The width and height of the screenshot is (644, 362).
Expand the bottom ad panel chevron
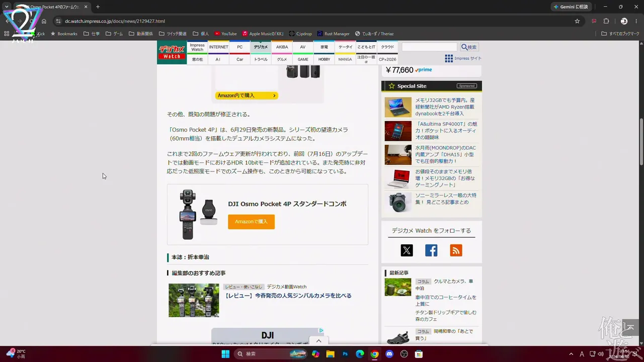click(x=318, y=341)
